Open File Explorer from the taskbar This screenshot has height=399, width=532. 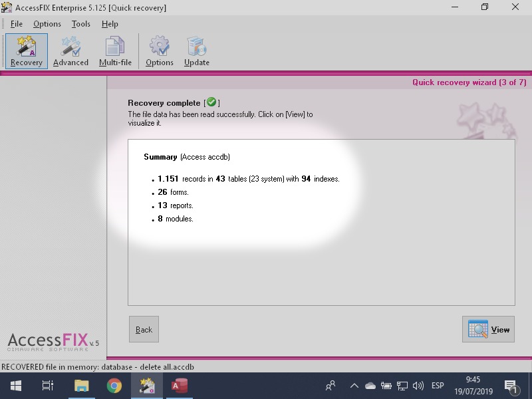click(81, 385)
